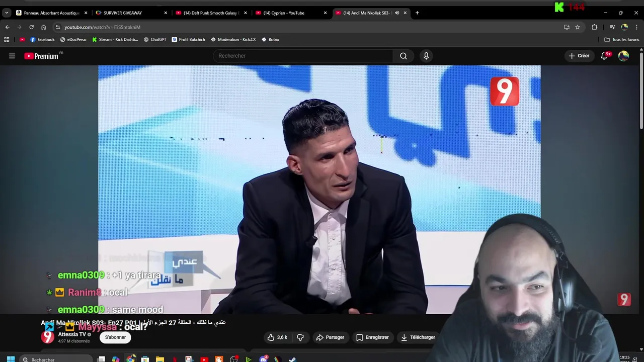Subscribe with the S'abonner button
The image size is (644, 362).
pyautogui.click(x=115, y=337)
